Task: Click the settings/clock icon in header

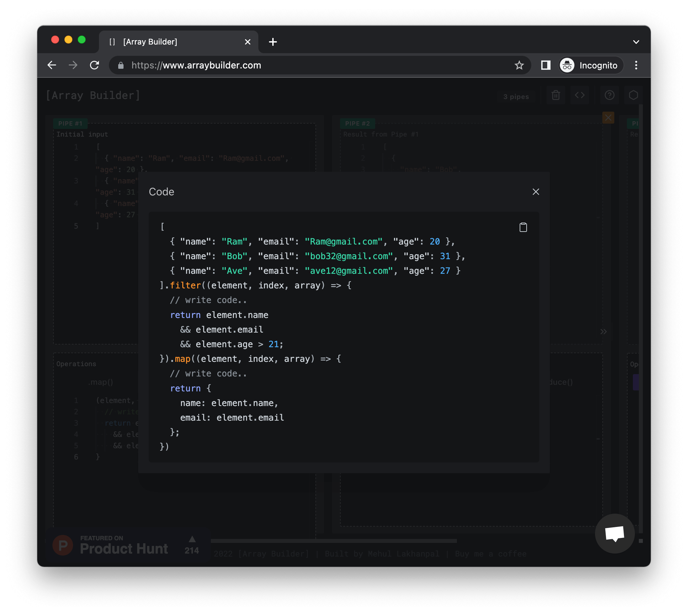Action: (x=635, y=96)
